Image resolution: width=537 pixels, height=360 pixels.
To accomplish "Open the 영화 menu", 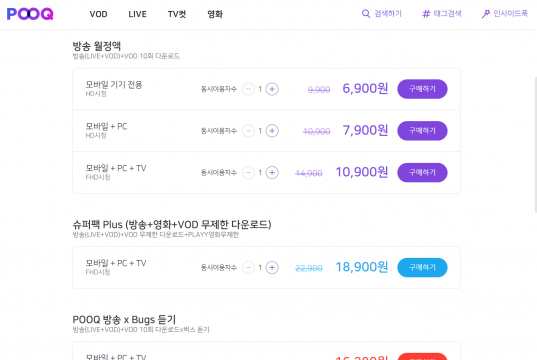I will point(215,14).
